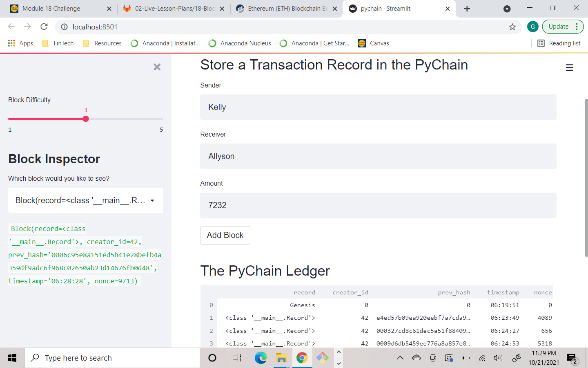This screenshot has height=368, width=588.
Task: Open the block selection dropdown
Action: 86,200
